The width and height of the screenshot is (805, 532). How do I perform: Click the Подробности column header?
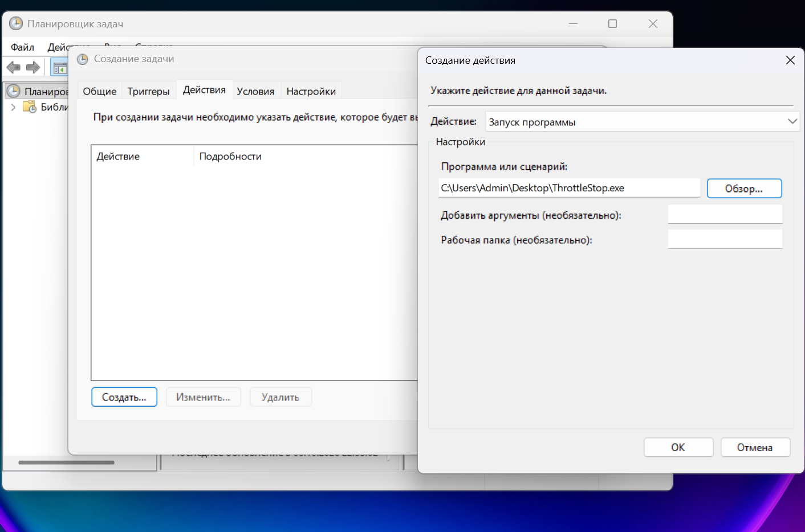[x=230, y=156]
